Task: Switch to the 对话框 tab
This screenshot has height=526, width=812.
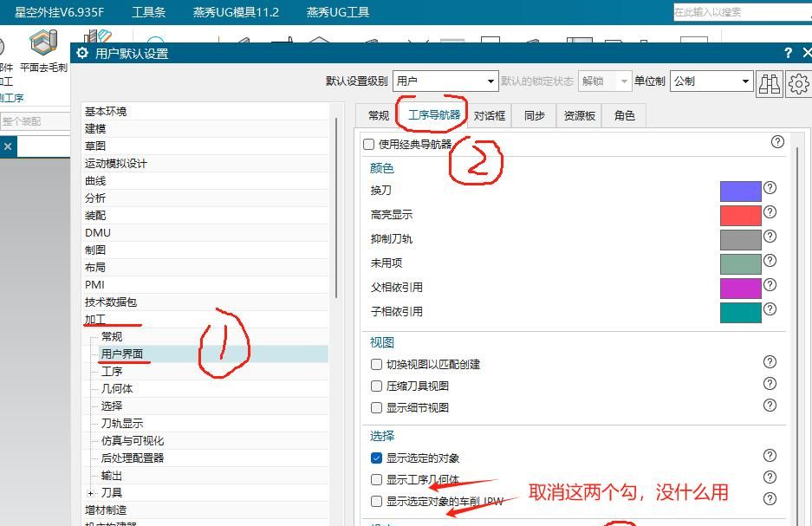Action: coord(488,115)
